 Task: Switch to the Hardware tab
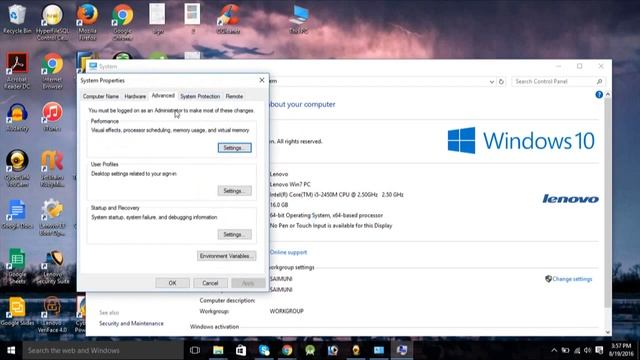tap(135, 96)
